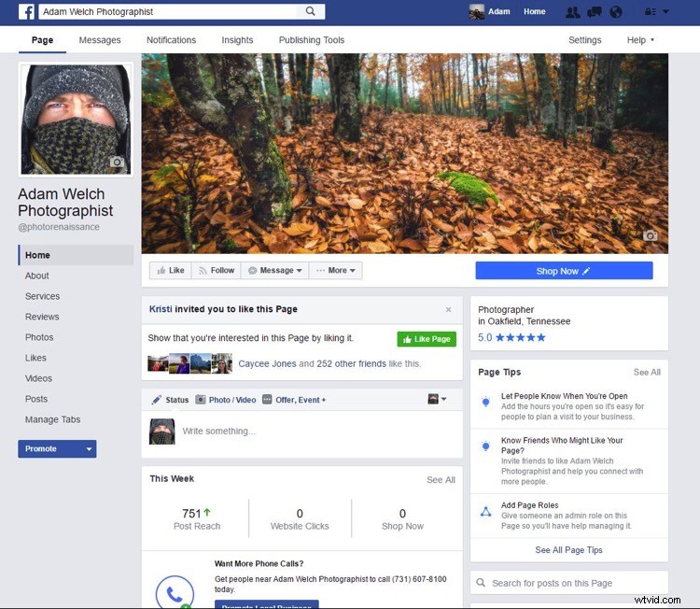Click 252 other friends link
700x609 pixels.
pos(351,363)
